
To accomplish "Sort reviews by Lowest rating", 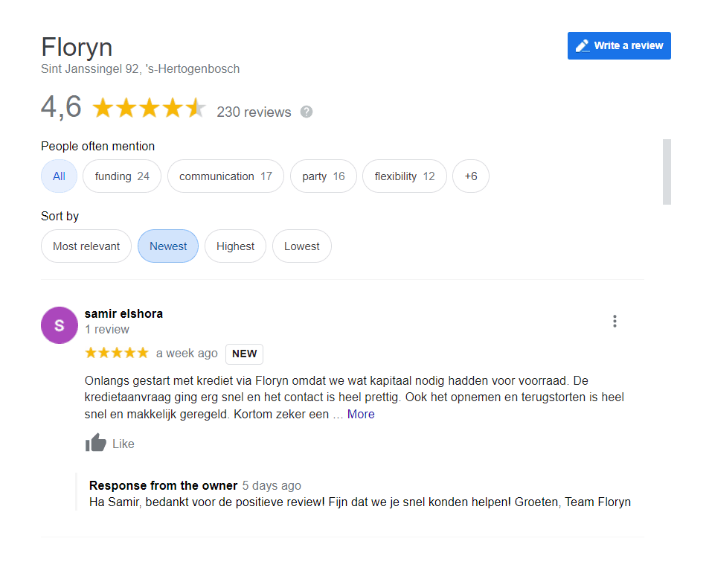I will pyautogui.click(x=301, y=246).
